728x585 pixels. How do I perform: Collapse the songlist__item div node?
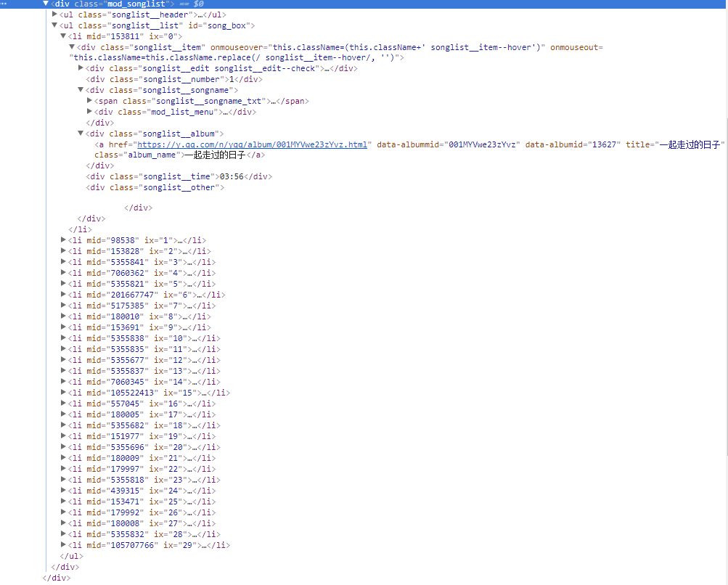coord(72,47)
